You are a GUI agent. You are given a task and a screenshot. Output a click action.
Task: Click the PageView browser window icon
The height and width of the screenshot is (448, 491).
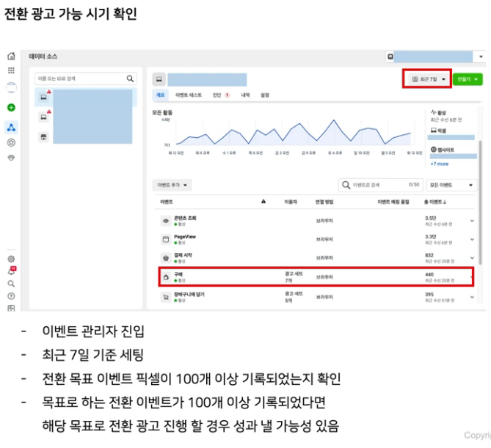166,239
